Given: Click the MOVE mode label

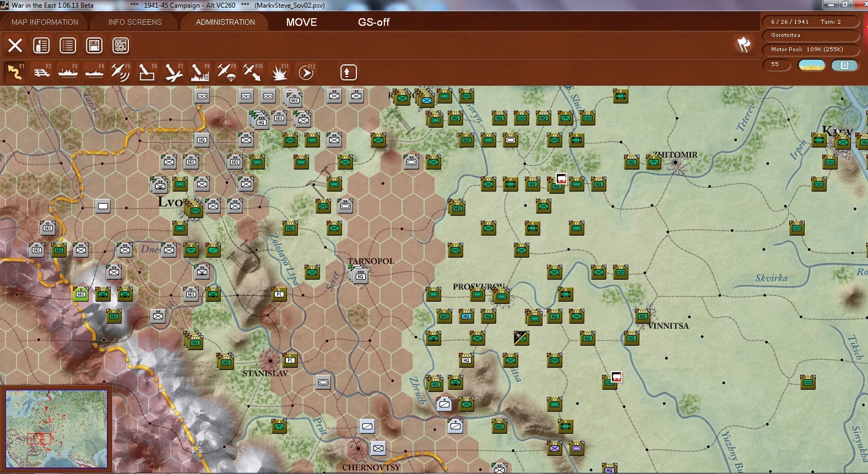Looking at the screenshot, I should tap(301, 22).
